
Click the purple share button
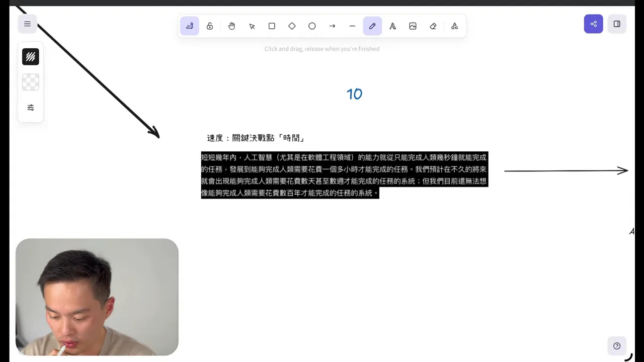pyautogui.click(x=593, y=24)
